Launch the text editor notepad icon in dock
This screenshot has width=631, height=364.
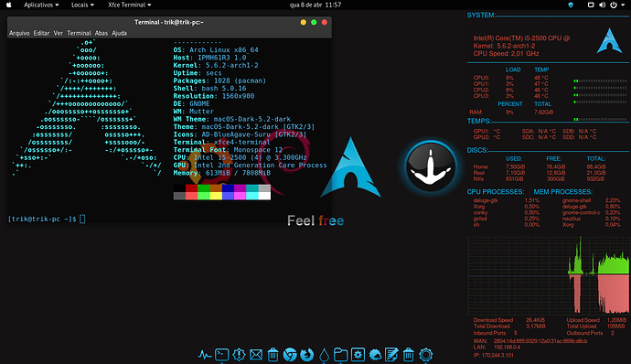(391, 355)
